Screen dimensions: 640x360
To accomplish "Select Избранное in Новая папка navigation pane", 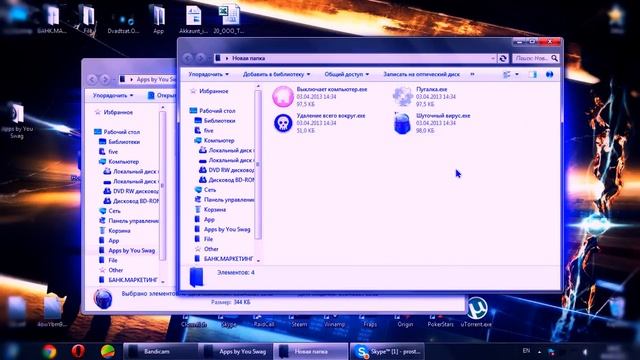I will click(213, 91).
